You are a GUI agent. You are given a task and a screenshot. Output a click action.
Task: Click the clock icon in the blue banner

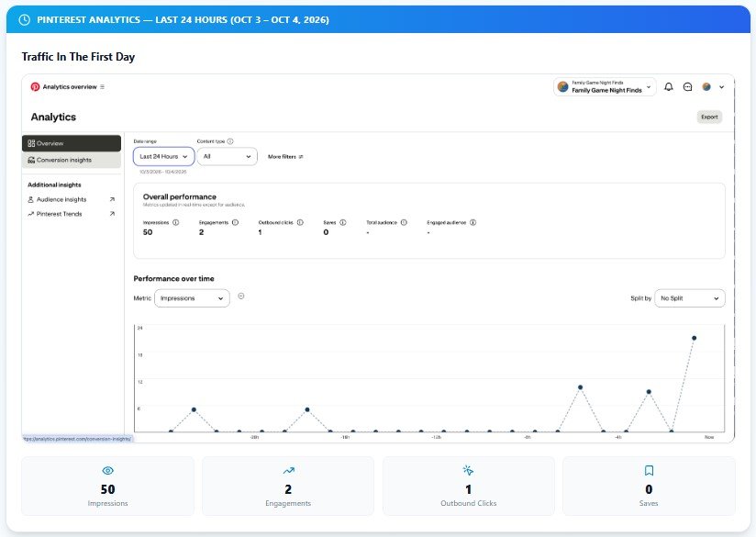24,20
